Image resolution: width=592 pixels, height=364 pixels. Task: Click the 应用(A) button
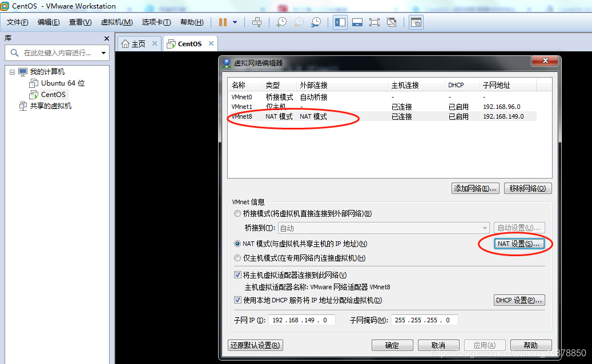click(485, 345)
